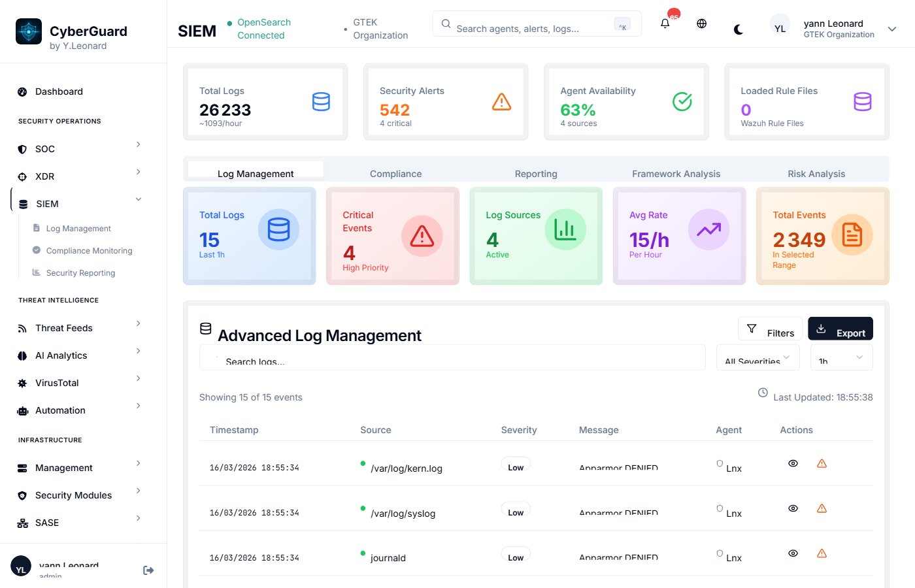The image size is (915, 588).
Task: Switch to the Compliance tab
Action: pos(395,174)
